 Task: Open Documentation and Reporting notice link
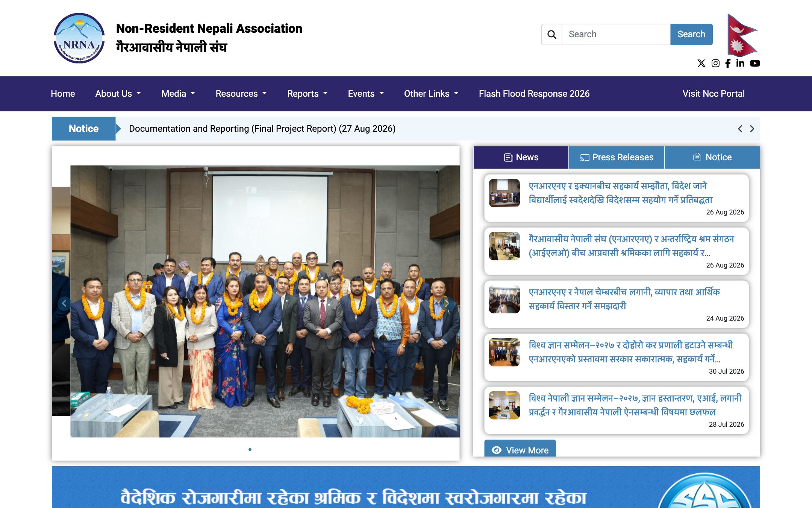[x=262, y=129]
